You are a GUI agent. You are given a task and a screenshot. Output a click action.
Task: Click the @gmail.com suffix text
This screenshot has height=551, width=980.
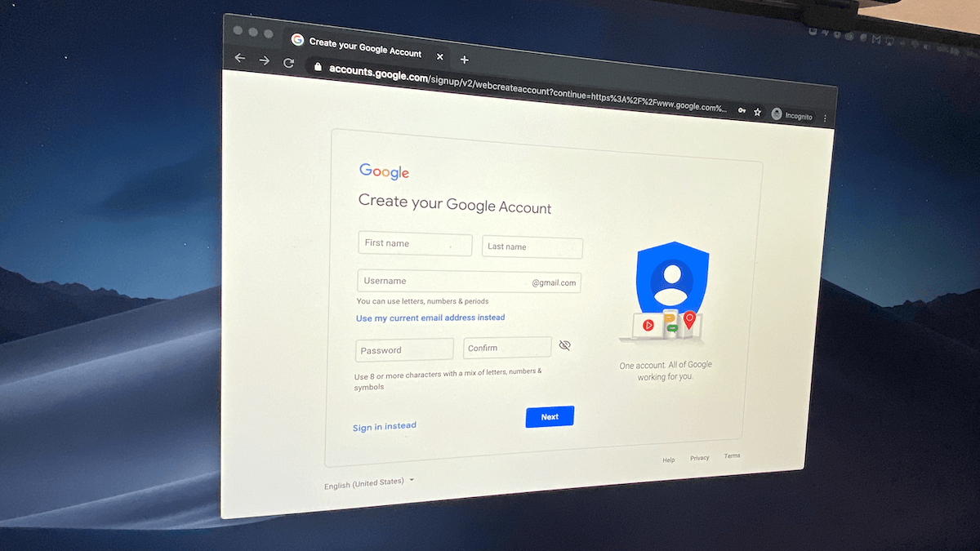click(555, 283)
